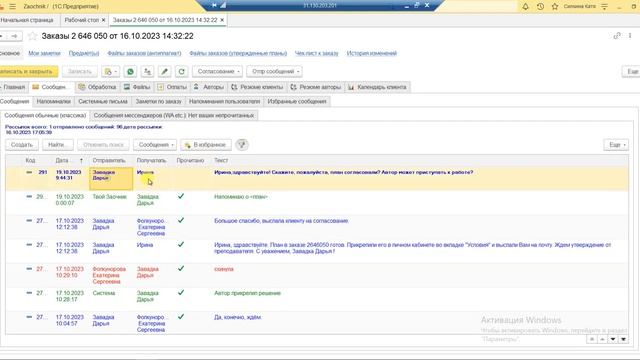Open the notifications bell
This screenshot has width=640, height=360.
[x=526, y=7]
